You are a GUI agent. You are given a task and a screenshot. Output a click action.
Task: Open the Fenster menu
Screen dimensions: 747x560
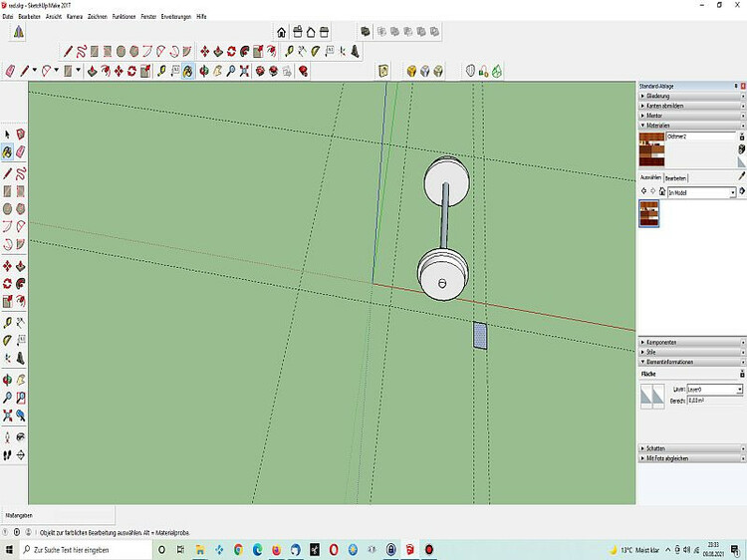(x=148, y=17)
